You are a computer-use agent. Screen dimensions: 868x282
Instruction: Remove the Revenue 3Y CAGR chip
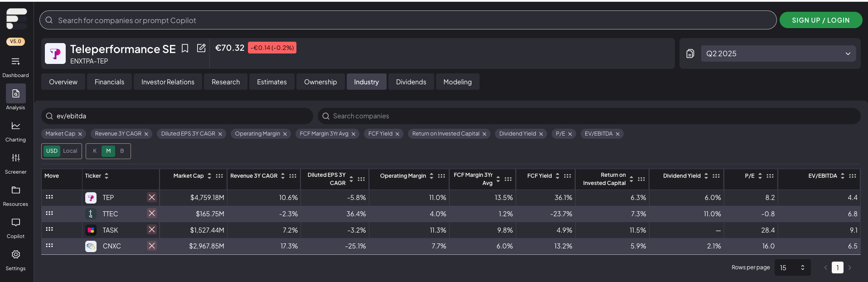(x=146, y=134)
